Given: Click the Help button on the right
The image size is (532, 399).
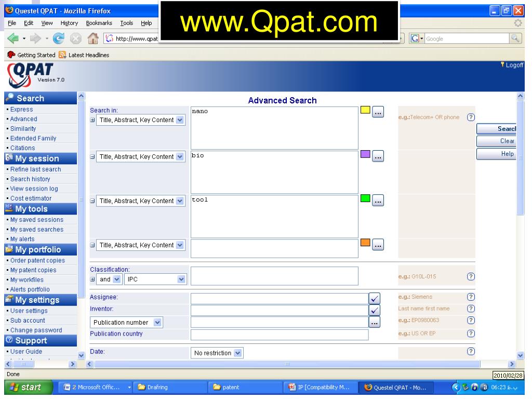Looking at the screenshot, I should 496,154.
